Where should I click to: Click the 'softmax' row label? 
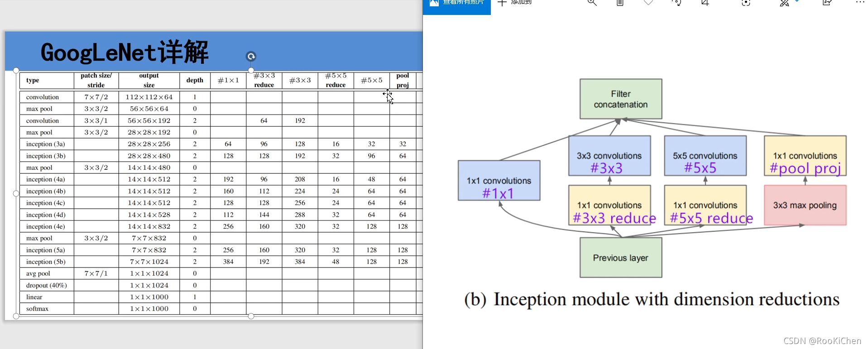coord(37,309)
